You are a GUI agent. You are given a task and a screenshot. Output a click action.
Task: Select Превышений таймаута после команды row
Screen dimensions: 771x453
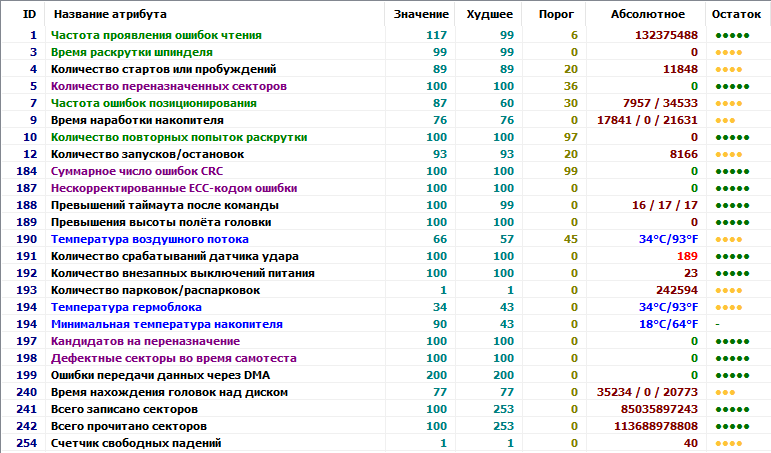(x=386, y=205)
